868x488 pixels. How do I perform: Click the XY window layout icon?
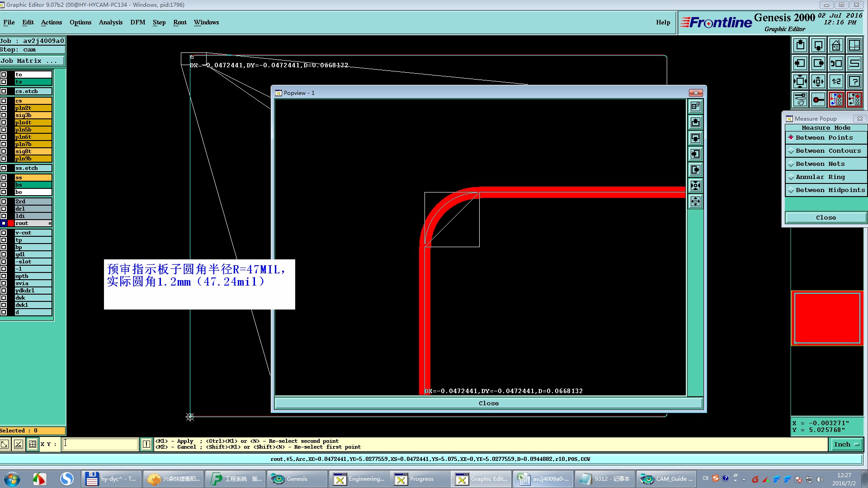point(854,45)
